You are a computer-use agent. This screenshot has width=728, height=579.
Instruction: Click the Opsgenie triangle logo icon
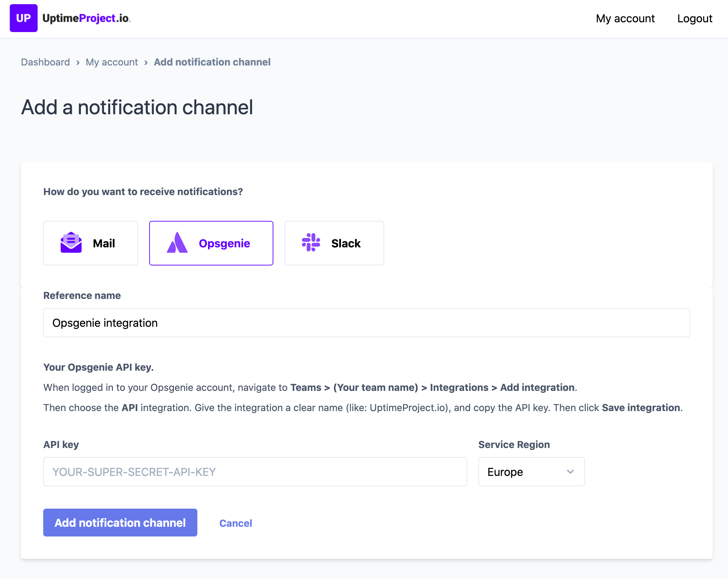(177, 242)
